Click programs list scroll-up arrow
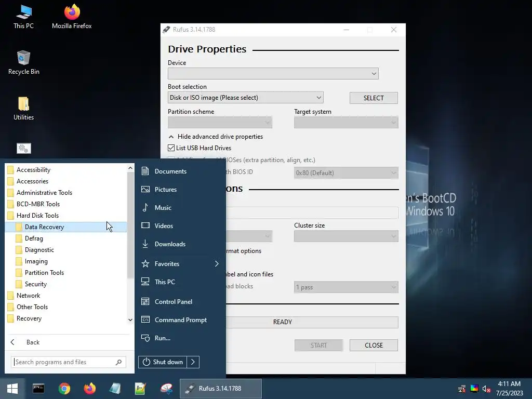This screenshot has width=532, height=399. (x=130, y=168)
